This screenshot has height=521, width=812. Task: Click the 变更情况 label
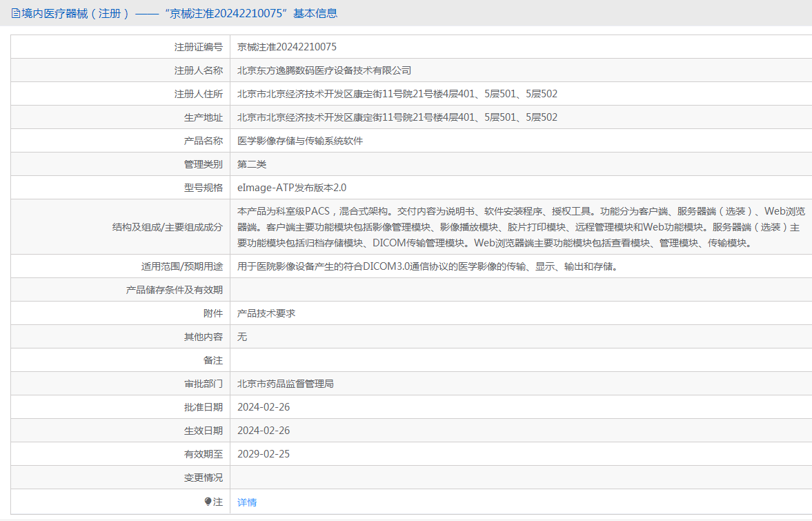pos(203,478)
